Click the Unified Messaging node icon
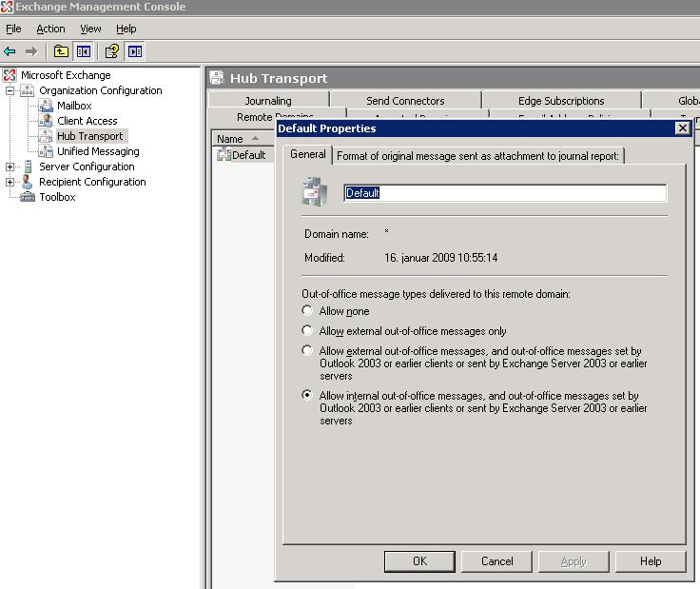The width and height of the screenshot is (700, 589). point(46,151)
